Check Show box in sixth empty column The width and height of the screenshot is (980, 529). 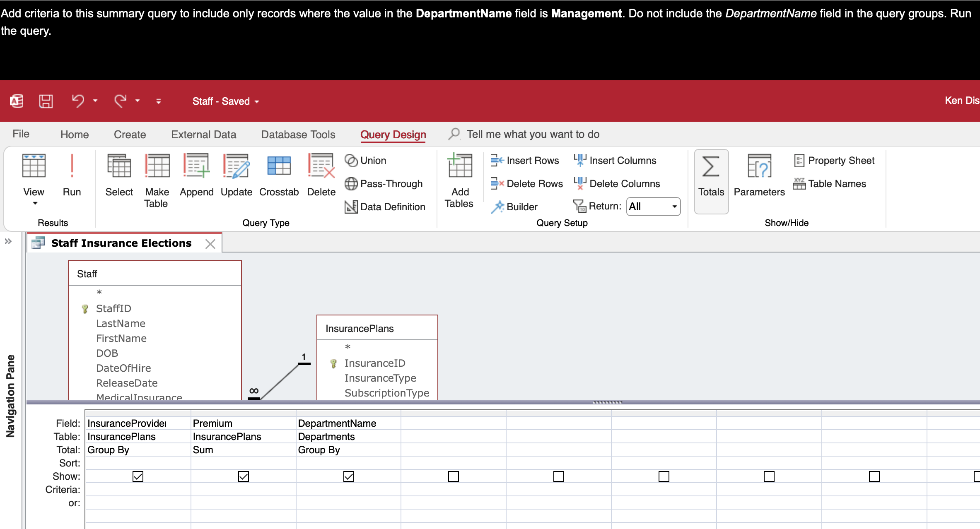click(x=664, y=476)
